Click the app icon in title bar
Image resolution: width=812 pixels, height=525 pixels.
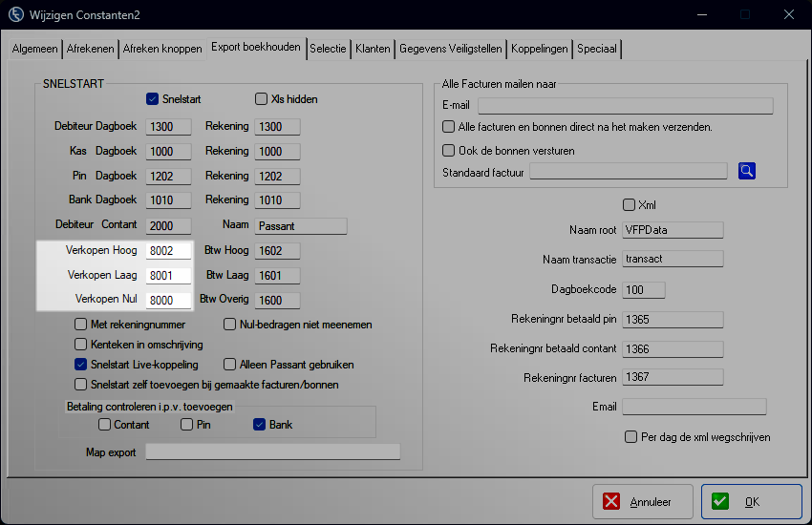pyautogui.click(x=16, y=14)
